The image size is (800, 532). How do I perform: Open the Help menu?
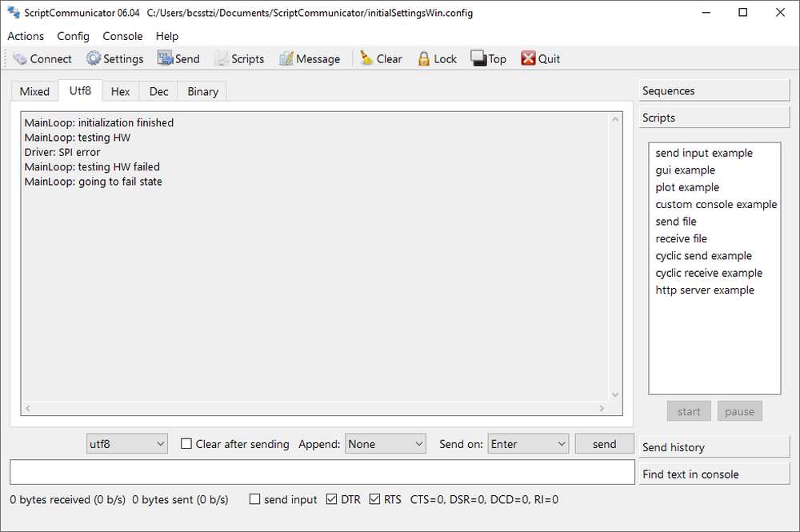tap(167, 36)
